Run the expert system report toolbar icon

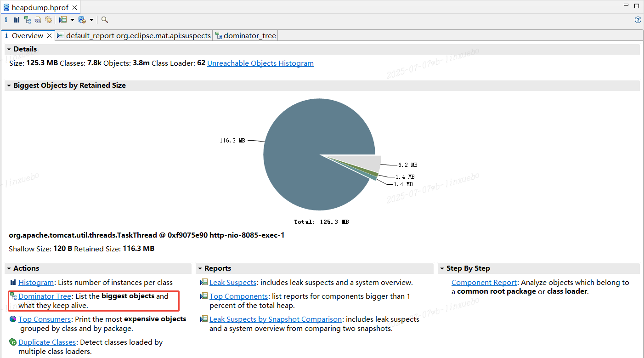click(x=62, y=20)
